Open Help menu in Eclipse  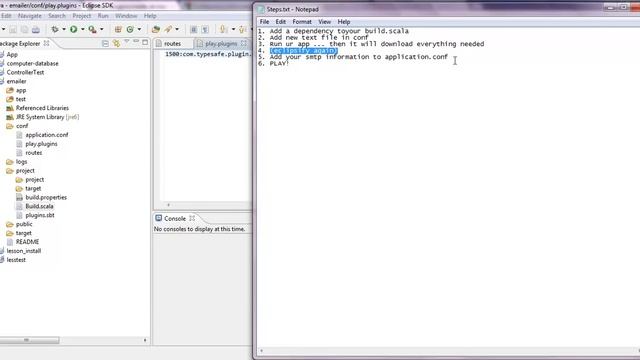[150, 16]
